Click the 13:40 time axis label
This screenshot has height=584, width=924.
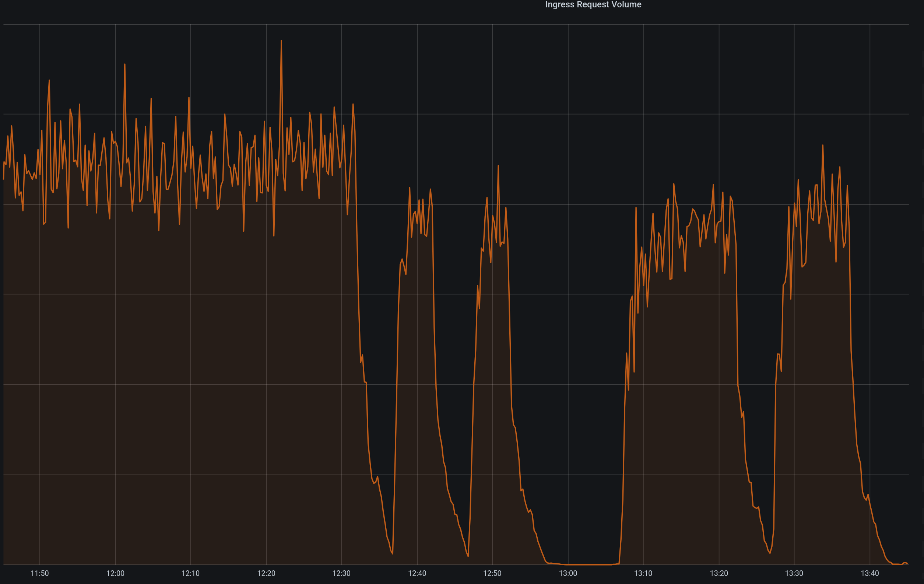[869, 573]
